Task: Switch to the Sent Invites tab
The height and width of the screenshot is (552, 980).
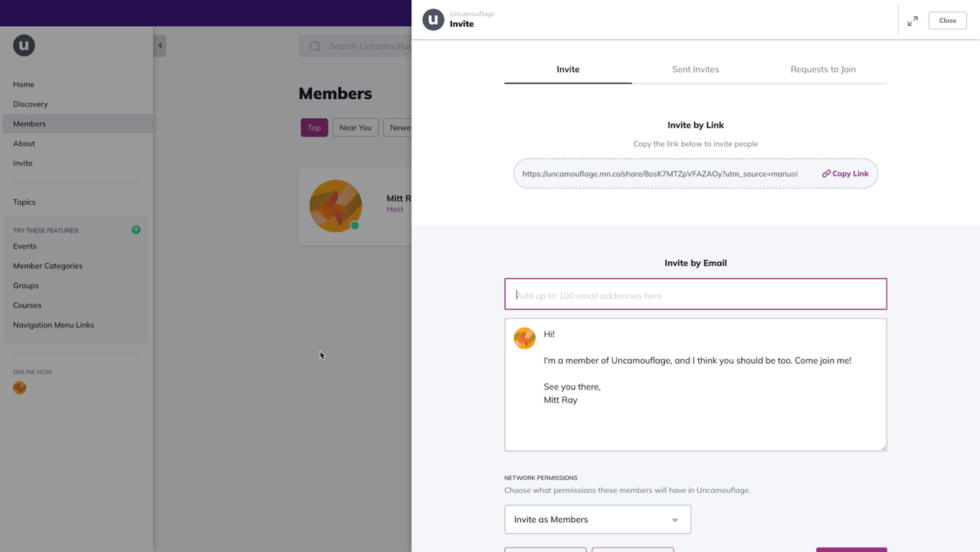Action: (695, 69)
